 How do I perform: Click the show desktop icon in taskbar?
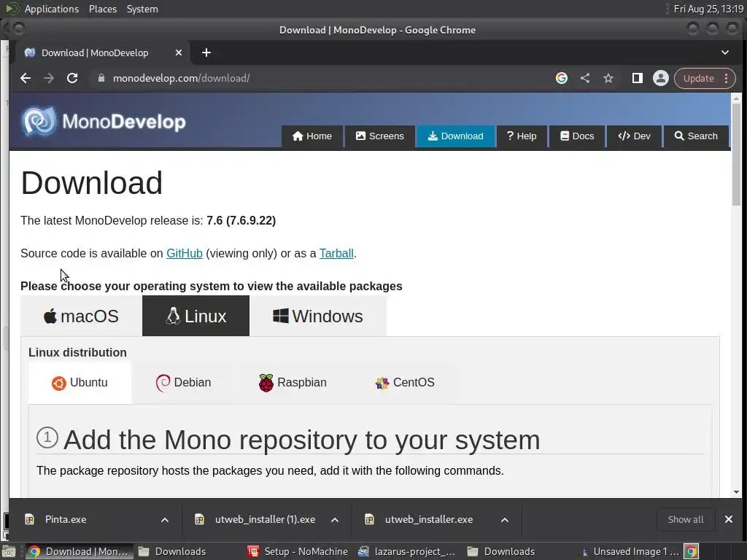click(9, 551)
